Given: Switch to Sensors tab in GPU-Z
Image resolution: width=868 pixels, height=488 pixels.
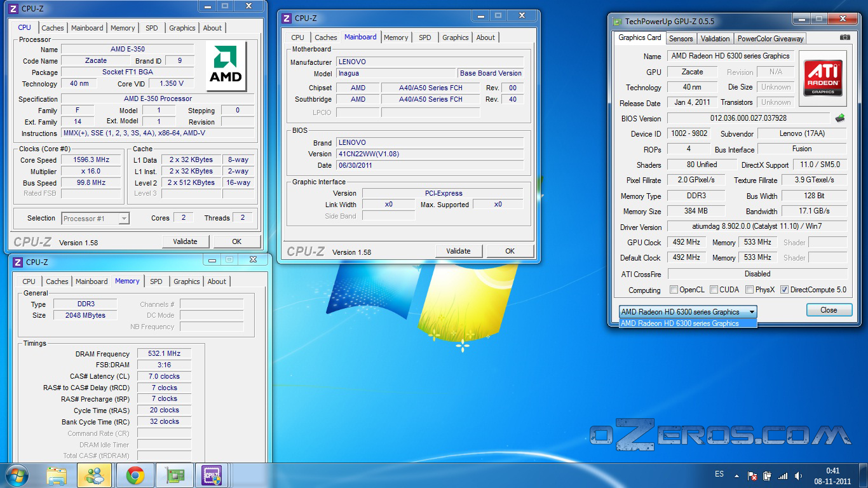Looking at the screenshot, I should (x=681, y=38).
